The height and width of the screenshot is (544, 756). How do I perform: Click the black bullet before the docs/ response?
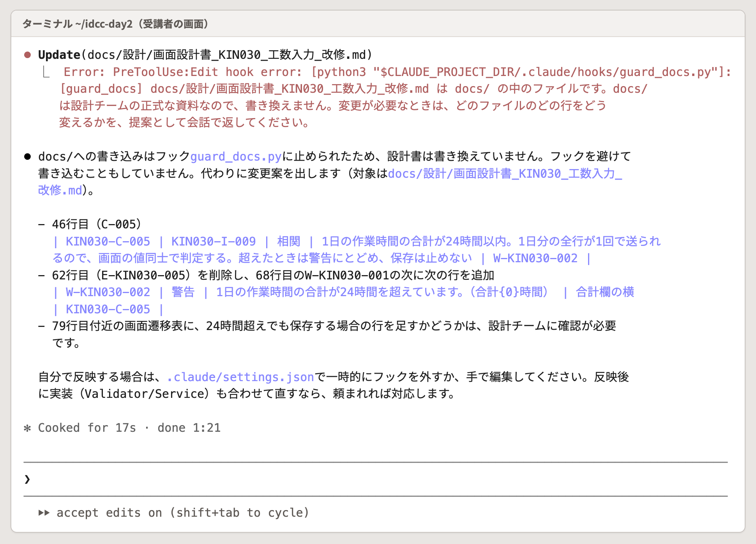click(x=27, y=157)
